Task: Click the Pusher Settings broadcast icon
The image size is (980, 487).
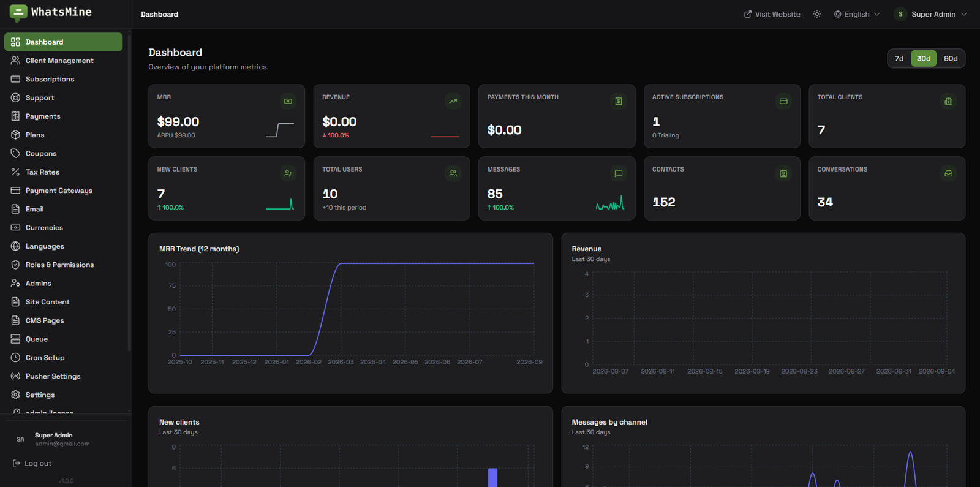Action: point(15,376)
